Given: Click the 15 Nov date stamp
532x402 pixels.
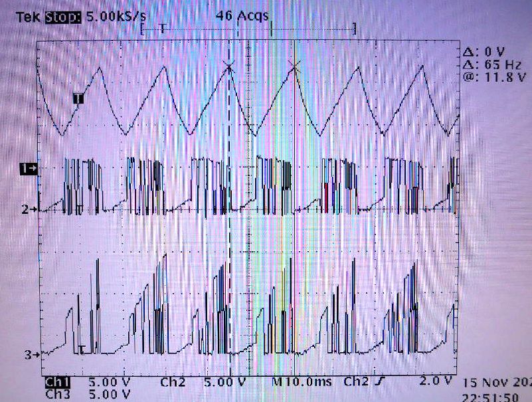Looking at the screenshot, I should point(497,383).
